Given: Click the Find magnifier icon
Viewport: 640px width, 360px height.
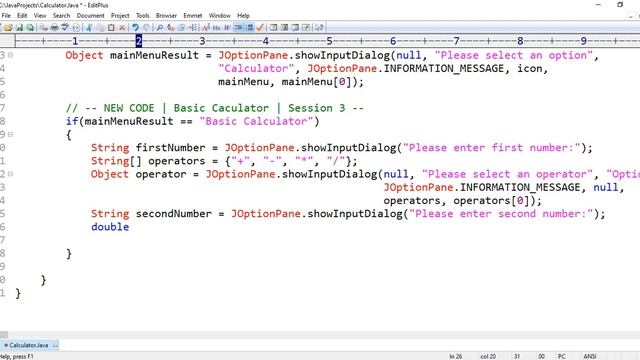Looking at the screenshot, I should click(160, 28).
